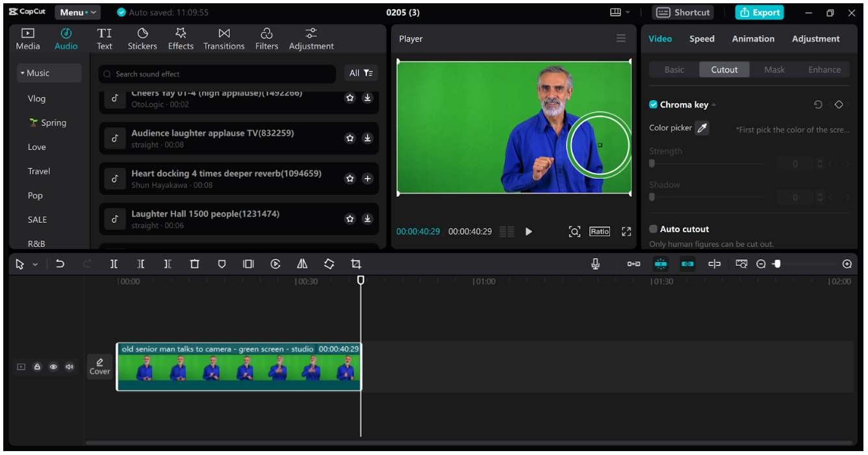
Task: Toggle track lock icon
Action: click(37, 367)
